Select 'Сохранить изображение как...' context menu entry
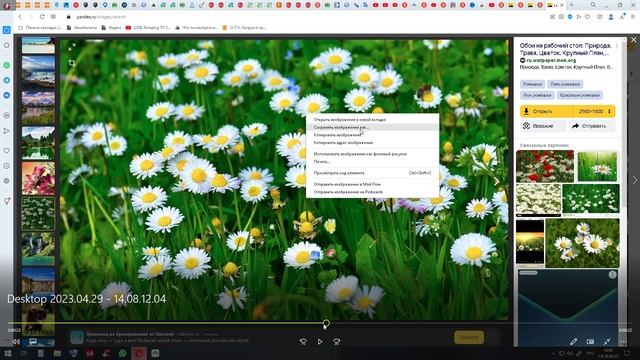640x360 pixels. tap(372, 127)
